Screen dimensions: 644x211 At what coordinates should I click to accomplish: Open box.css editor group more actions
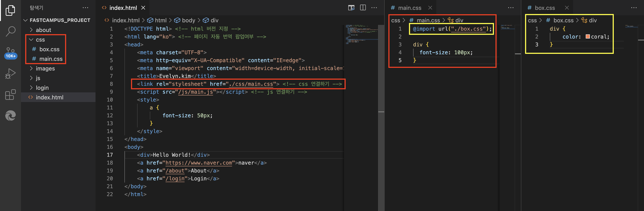point(634,8)
